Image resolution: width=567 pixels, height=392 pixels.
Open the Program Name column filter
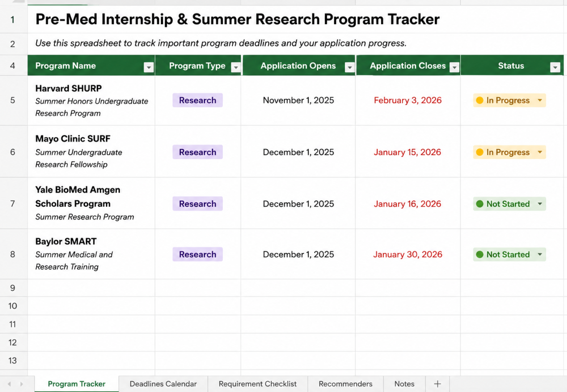[x=148, y=68]
